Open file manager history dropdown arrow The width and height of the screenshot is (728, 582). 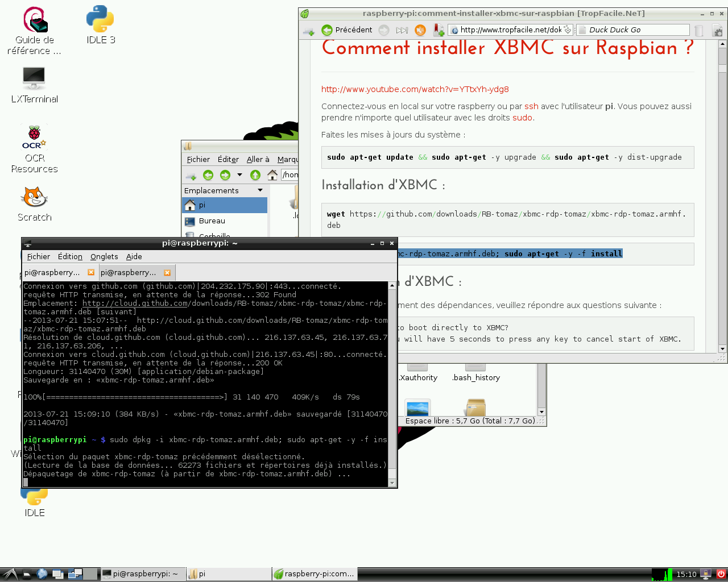click(239, 175)
